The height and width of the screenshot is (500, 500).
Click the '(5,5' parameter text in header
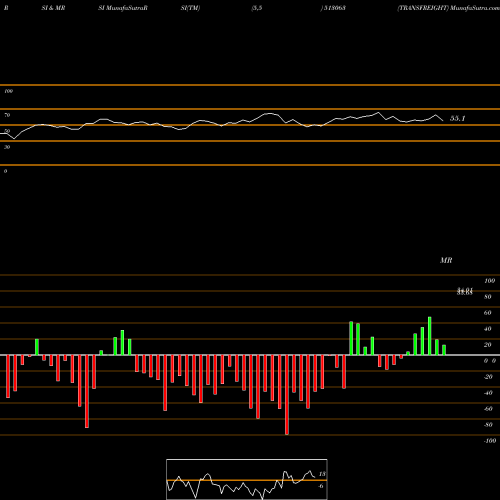257,8
